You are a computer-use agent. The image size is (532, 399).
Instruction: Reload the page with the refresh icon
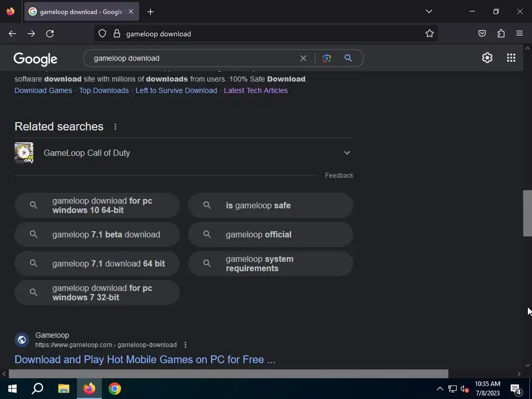coord(50,34)
